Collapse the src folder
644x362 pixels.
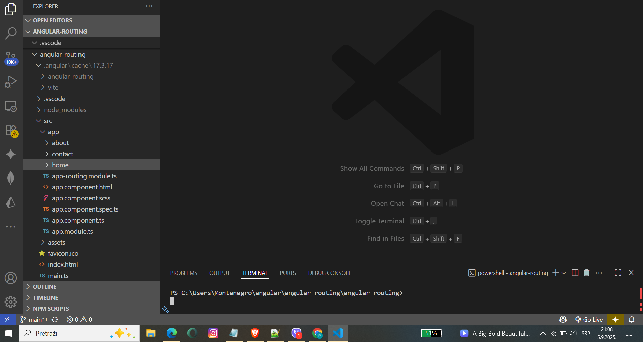92,121
